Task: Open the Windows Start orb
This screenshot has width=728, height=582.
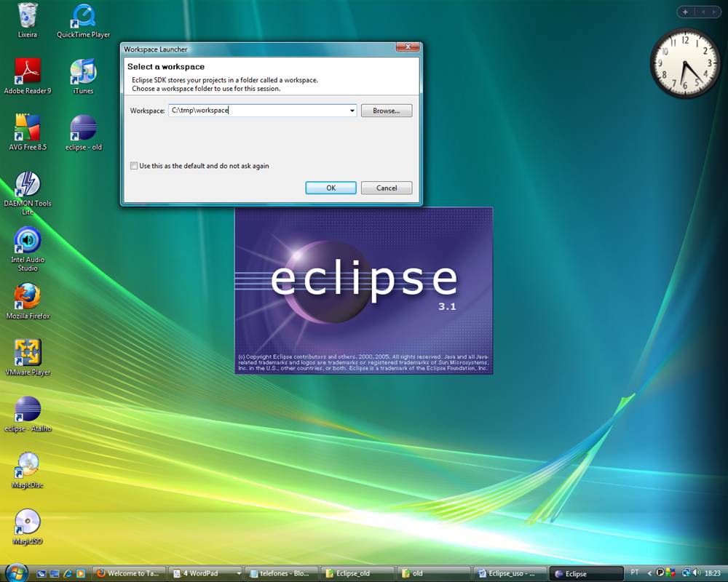Action: coord(17,573)
